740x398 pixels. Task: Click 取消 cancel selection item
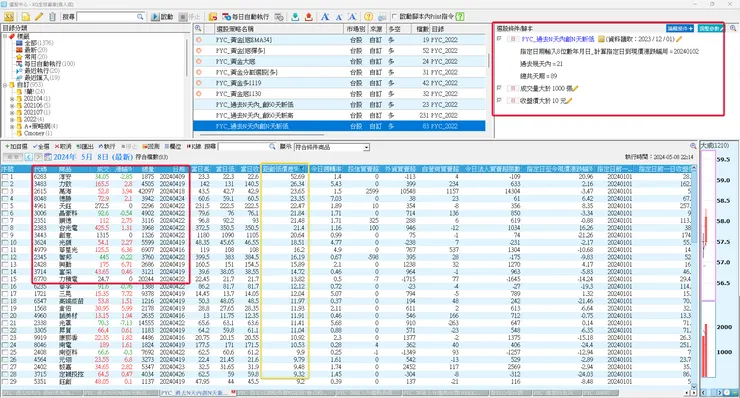coord(63,147)
